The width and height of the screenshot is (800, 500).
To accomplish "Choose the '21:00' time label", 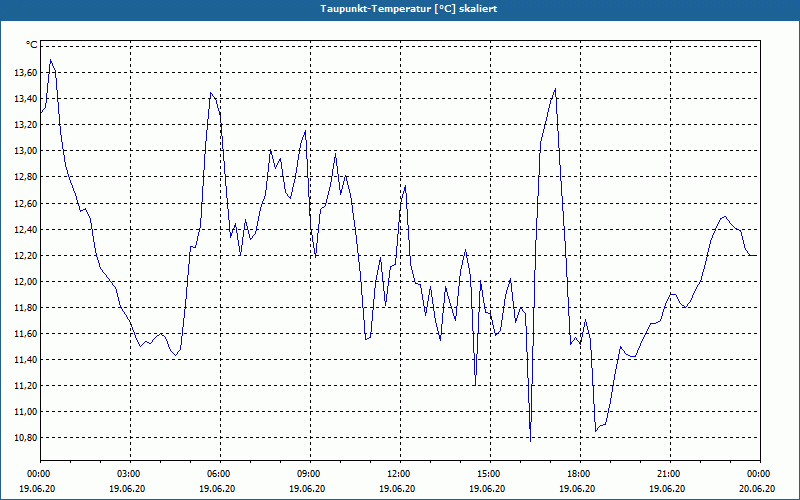I will tap(668, 474).
